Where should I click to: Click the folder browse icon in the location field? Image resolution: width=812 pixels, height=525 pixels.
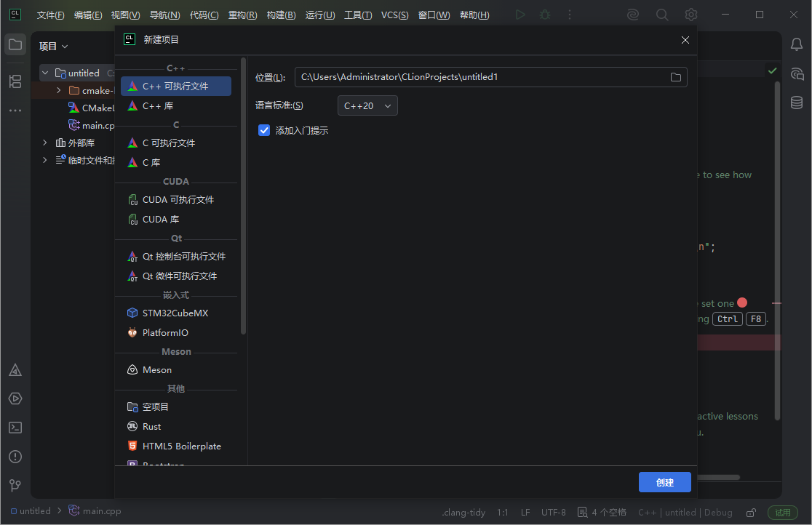675,76
